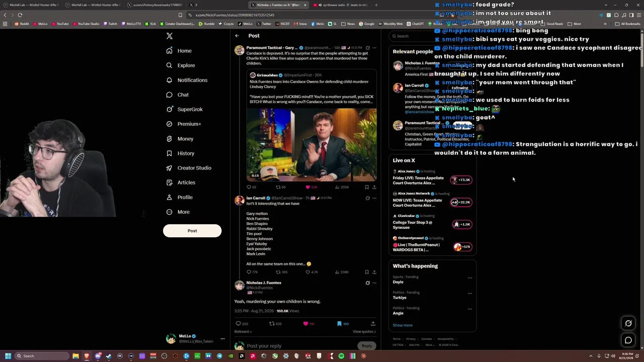Open the Premium+ page
Screen dimensions: 644x362
[x=184, y=124]
